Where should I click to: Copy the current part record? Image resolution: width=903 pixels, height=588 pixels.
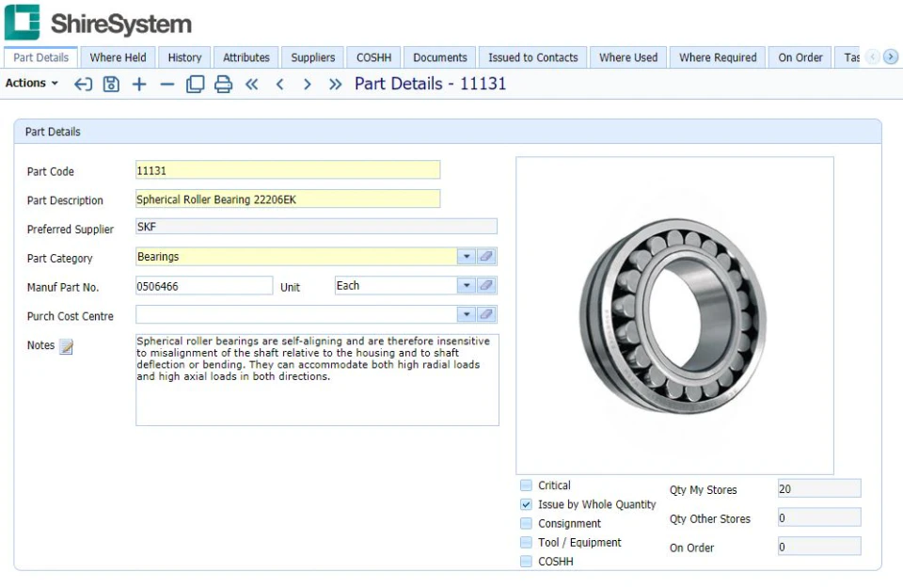point(195,84)
